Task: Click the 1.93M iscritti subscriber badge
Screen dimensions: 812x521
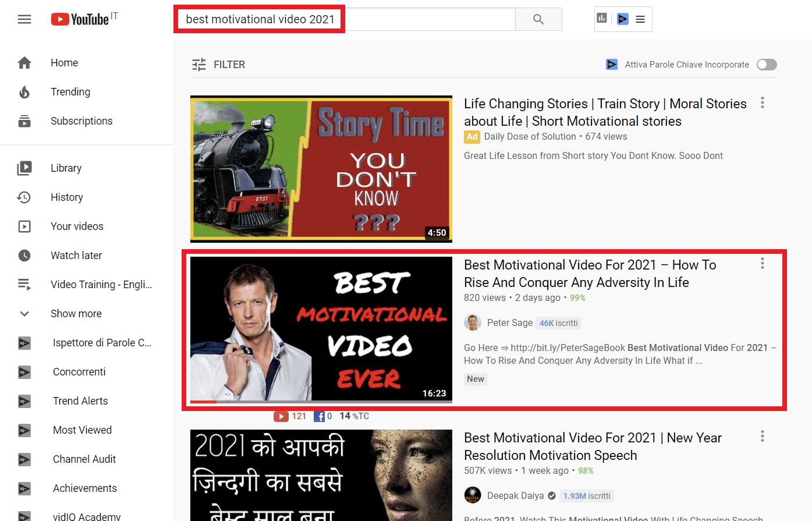Action: [x=587, y=496]
